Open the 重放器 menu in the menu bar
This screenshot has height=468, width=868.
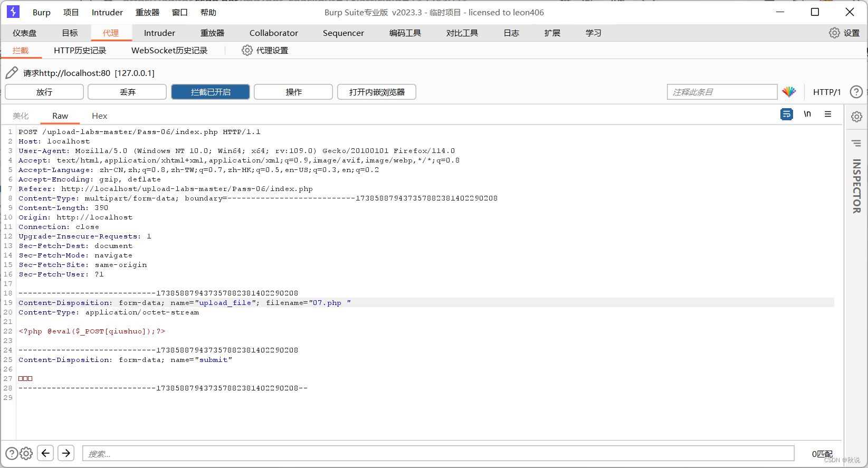147,12
